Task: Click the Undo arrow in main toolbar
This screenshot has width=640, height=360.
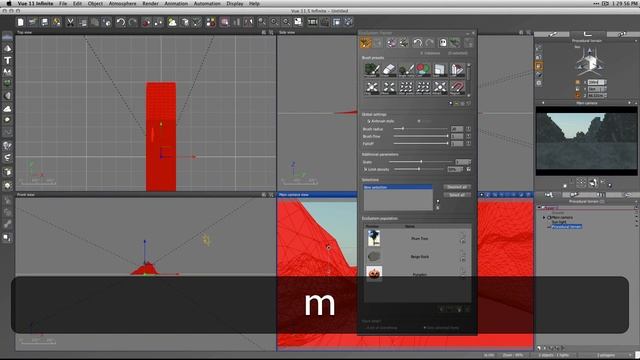Action: click(x=120, y=22)
